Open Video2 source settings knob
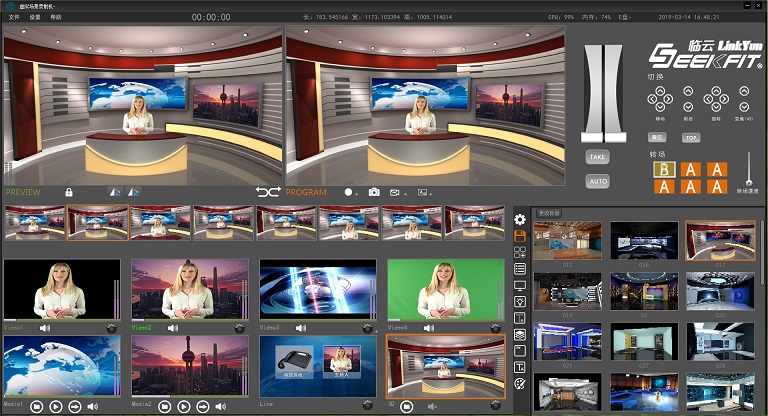The width and height of the screenshot is (768, 416). click(240, 328)
